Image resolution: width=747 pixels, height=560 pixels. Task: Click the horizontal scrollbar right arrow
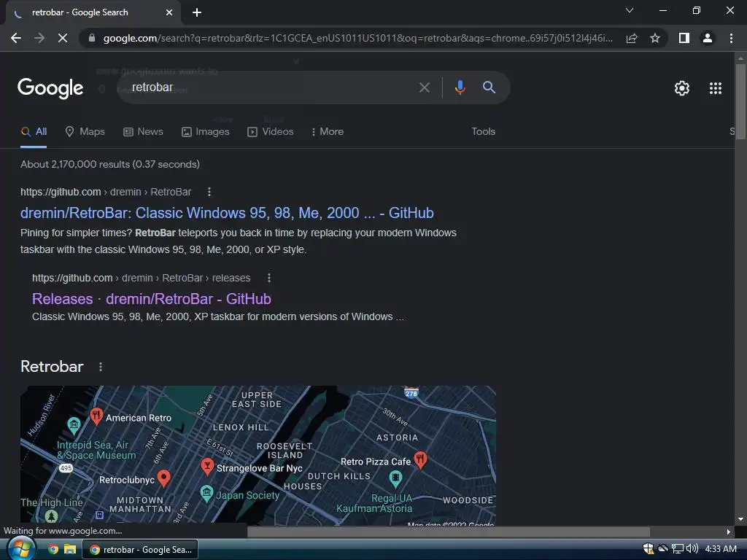[729, 532]
